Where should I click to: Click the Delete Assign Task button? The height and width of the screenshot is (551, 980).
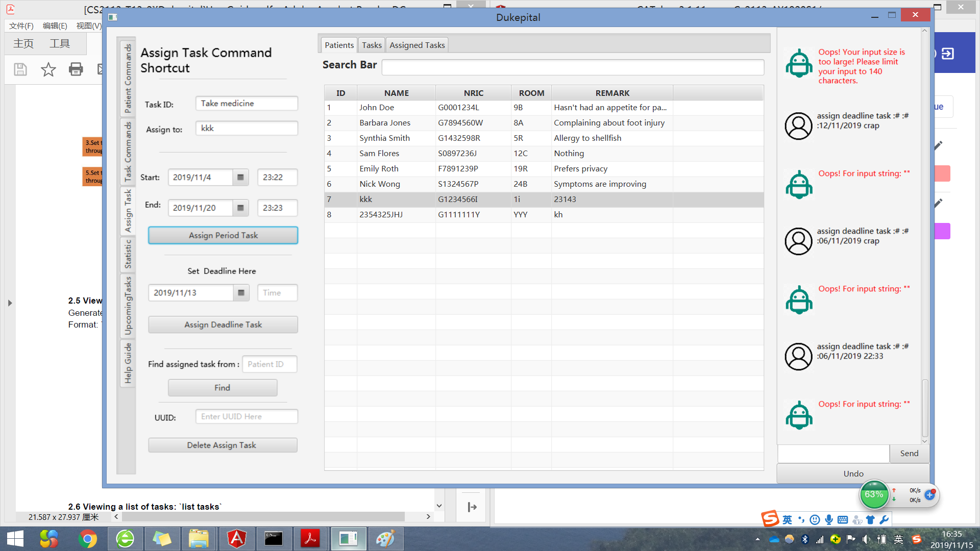223,445
